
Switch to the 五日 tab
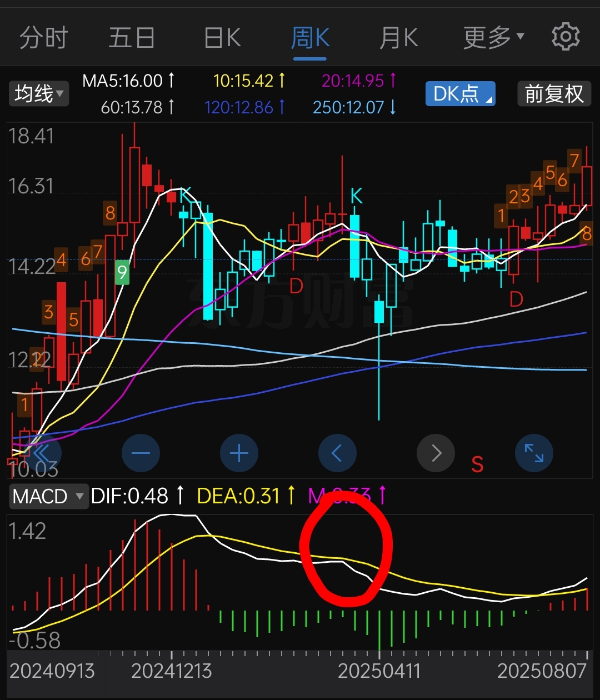(132, 38)
